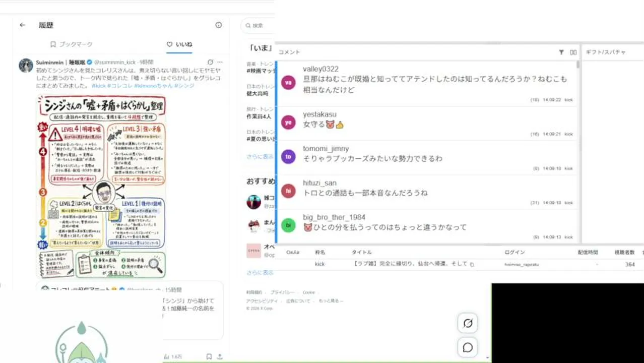Bookmark the quoted post at the bottom
644x363 pixels.
(x=209, y=356)
